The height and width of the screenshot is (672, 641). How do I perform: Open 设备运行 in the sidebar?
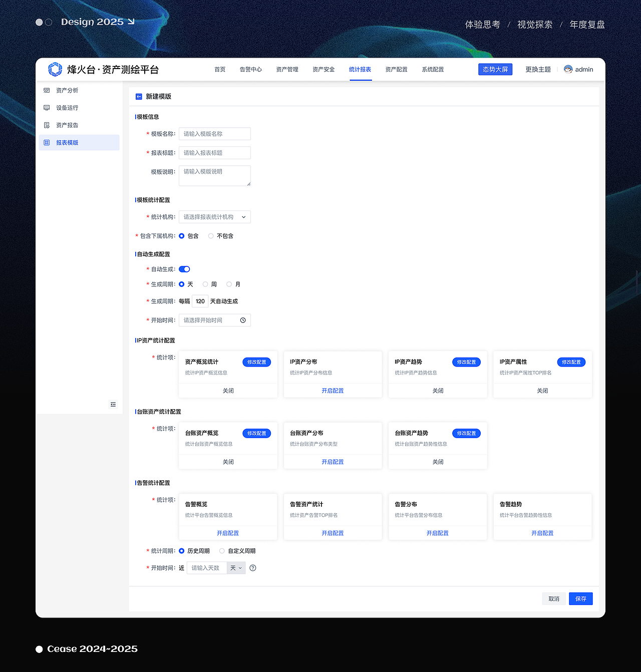79,108
